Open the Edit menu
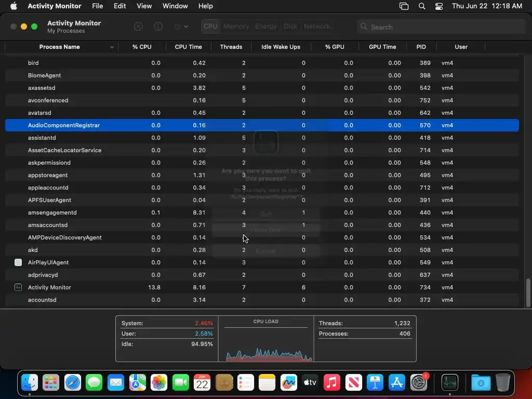This screenshot has width=532, height=399. pyautogui.click(x=120, y=6)
